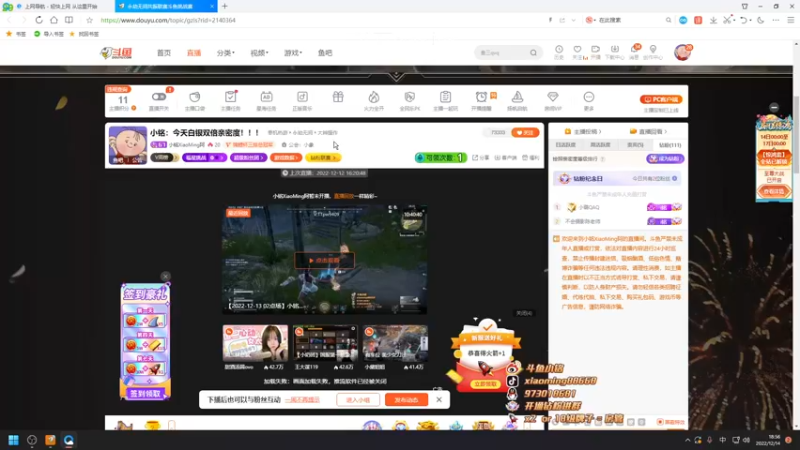Image resolution: width=800 pixels, height=450 pixels.
Task: Open the third recommended stream thumbnail
Action: pos(395,343)
